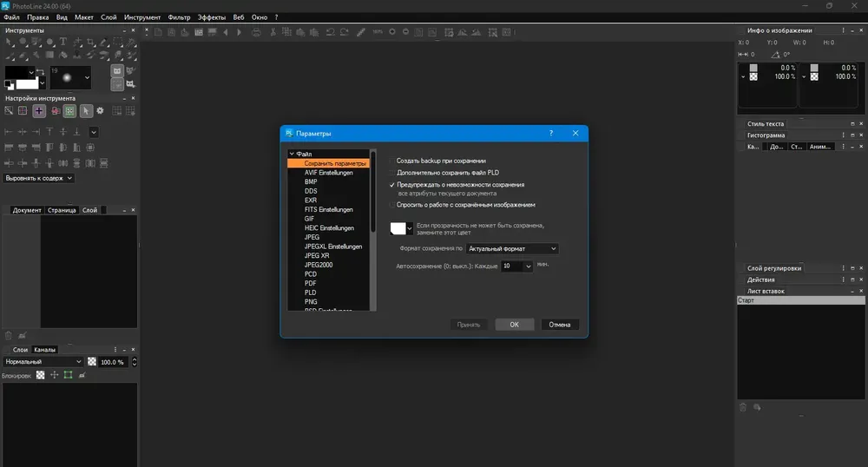Viewport: 868px width, 467px height.
Task: Click the move lock icon next to Блокировк
Action: point(54,375)
